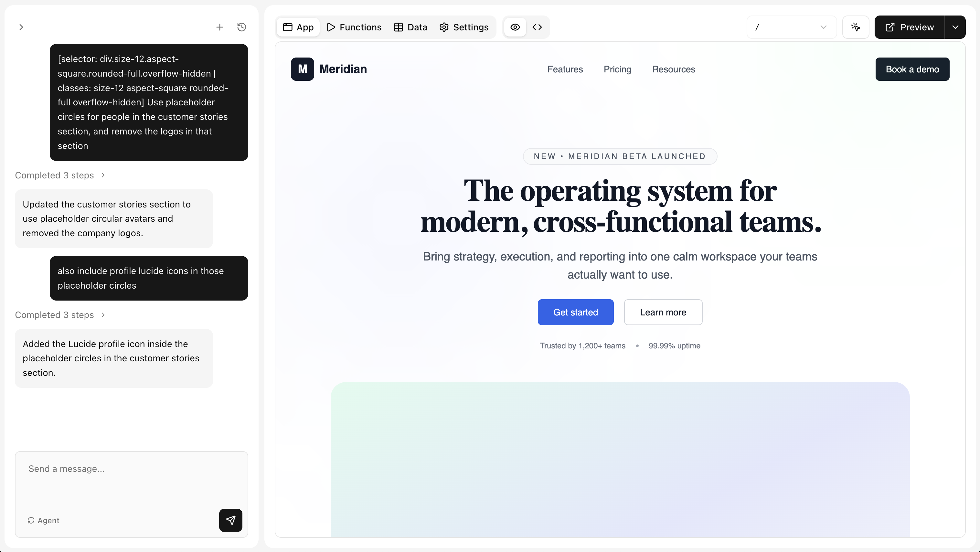Start a new chat with the plus icon
980x552 pixels.
[x=219, y=27]
